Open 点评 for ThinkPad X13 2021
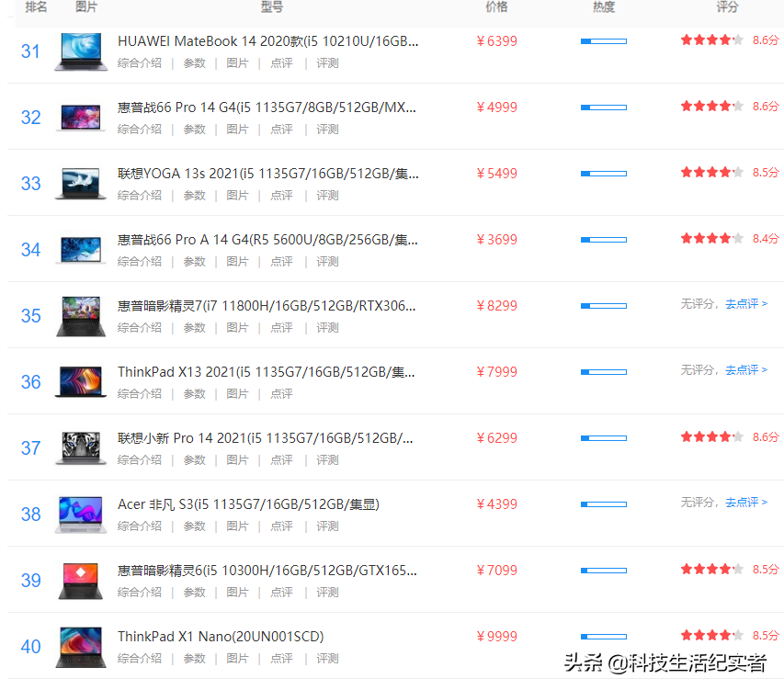 (281, 394)
